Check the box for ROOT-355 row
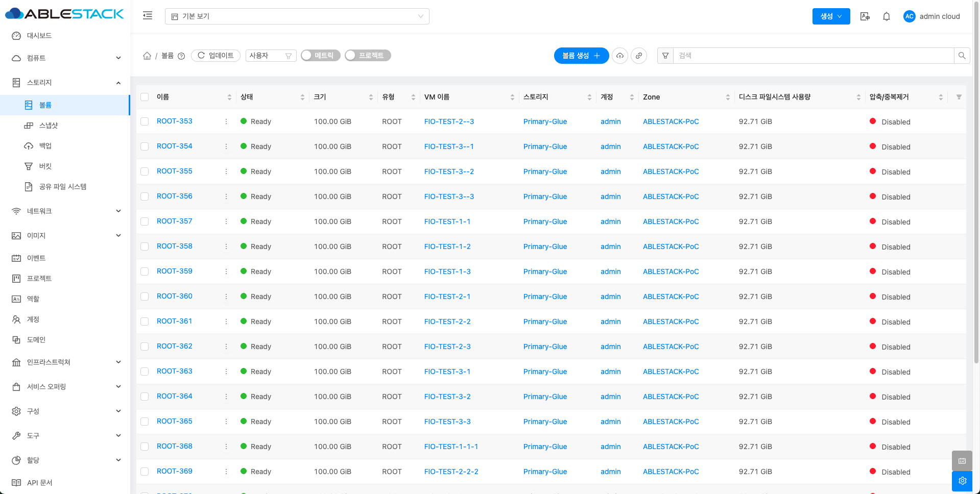 click(x=145, y=171)
